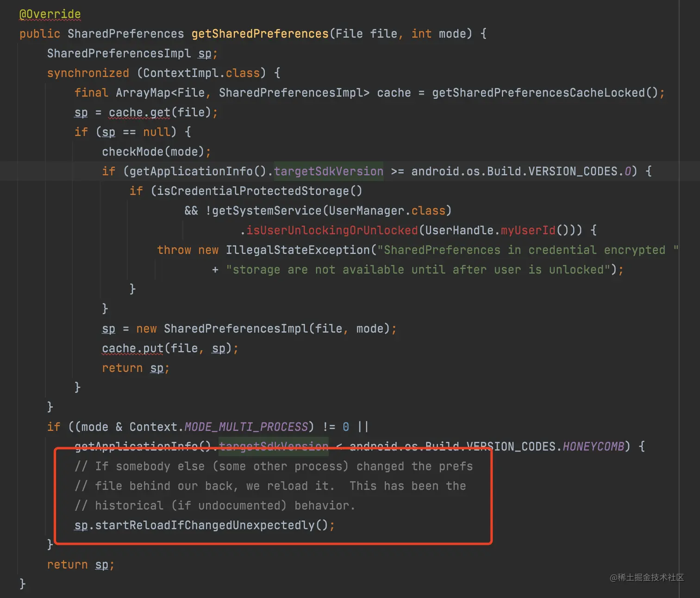The height and width of the screenshot is (598, 700).
Task: Select getSharedPreferencesCacheLocked() call
Action: click(545, 93)
